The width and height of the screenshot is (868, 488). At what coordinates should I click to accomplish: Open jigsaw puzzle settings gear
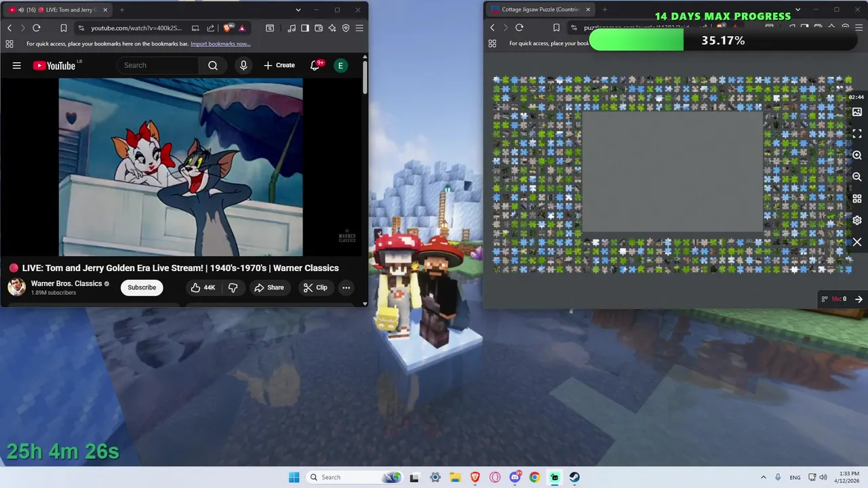click(x=857, y=220)
